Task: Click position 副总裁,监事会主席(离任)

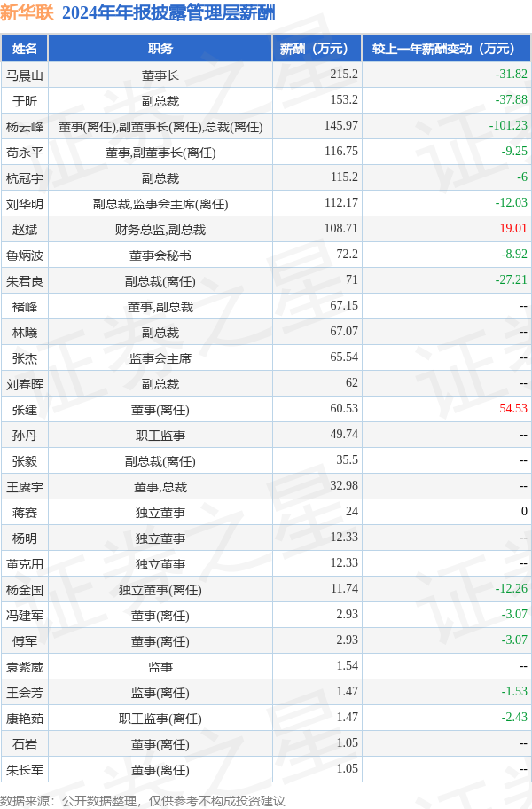Action: (160, 204)
